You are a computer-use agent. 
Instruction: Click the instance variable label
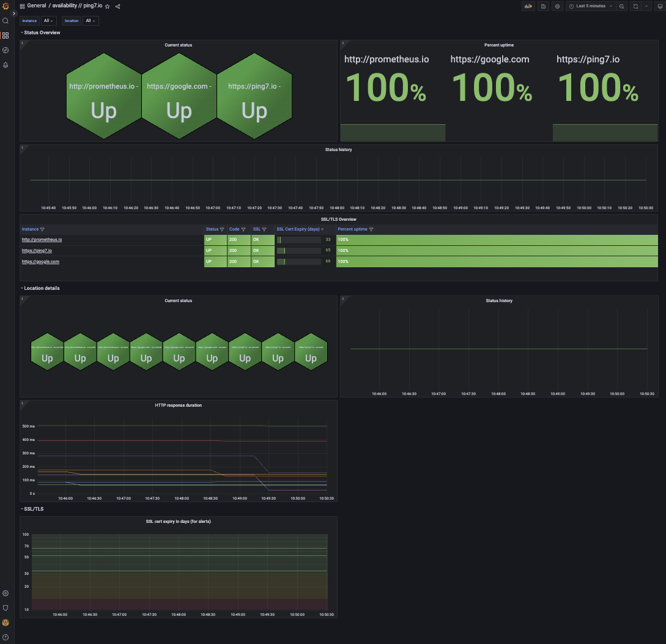pyautogui.click(x=30, y=21)
